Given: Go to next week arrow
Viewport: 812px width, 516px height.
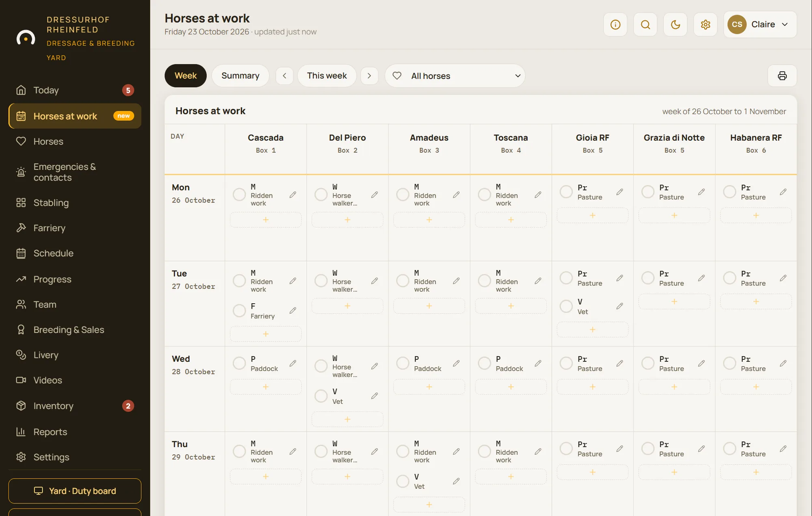Looking at the screenshot, I should 369,76.
